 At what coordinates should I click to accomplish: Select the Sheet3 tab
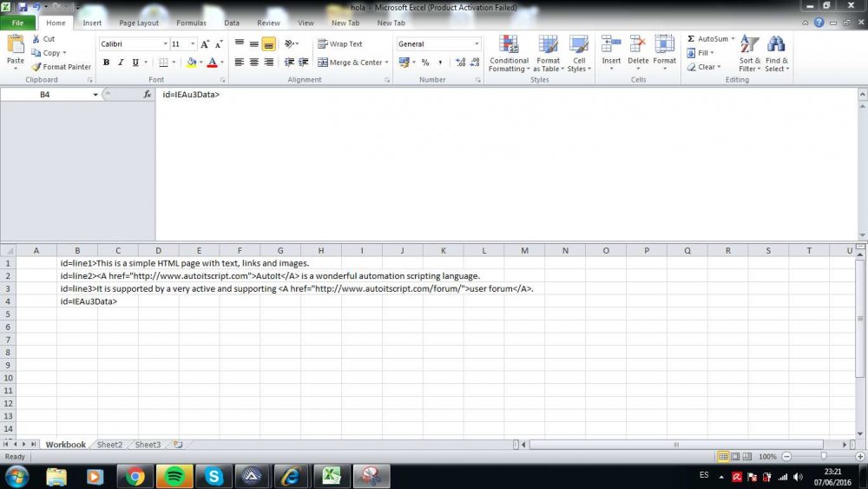click(x=148, y=444)
